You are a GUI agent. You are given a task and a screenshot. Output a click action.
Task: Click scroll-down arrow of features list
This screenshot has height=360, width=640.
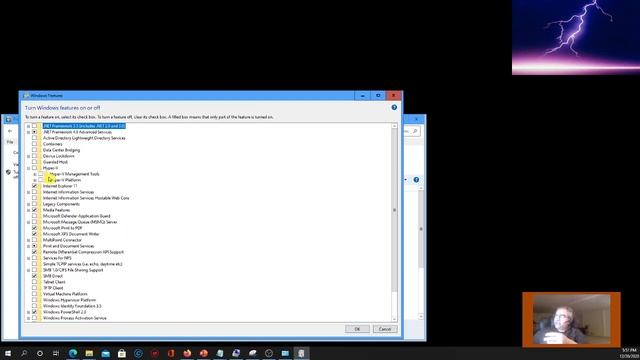point(394,319)
